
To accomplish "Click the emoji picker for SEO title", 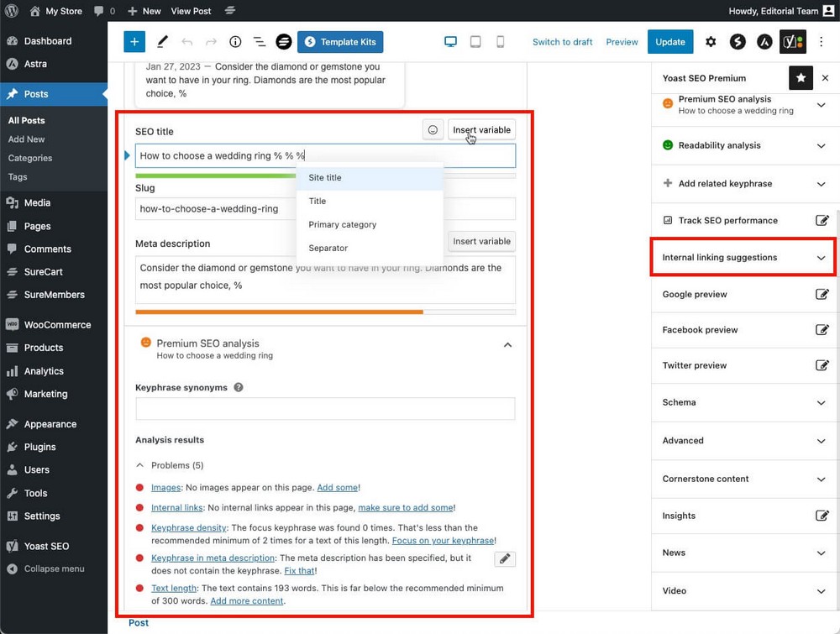I will 433,129.
